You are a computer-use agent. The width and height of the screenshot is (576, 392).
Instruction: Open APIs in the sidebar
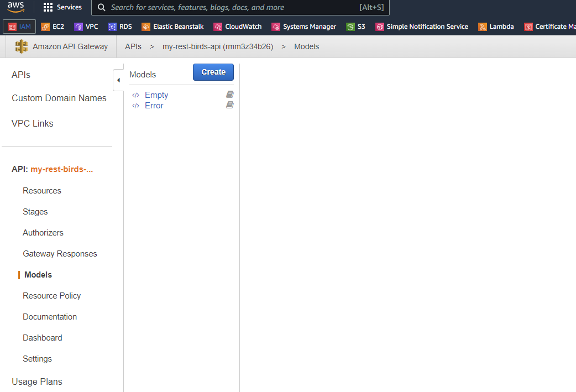coord(21,75)
